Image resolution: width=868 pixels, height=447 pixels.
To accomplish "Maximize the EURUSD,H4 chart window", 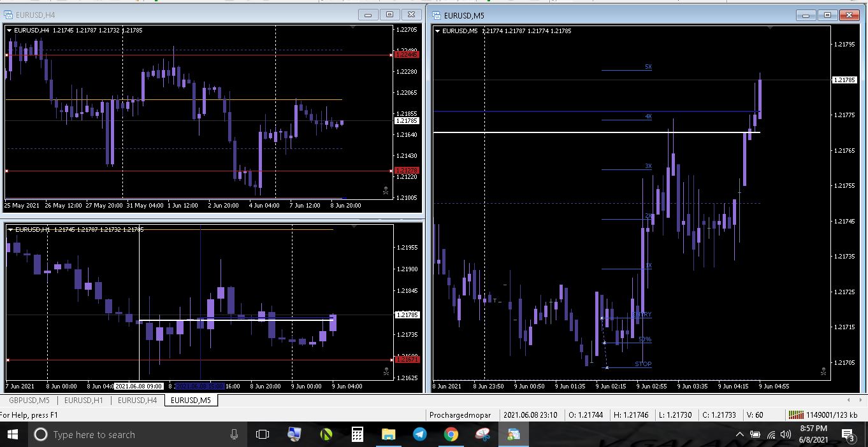I will 389,15.
